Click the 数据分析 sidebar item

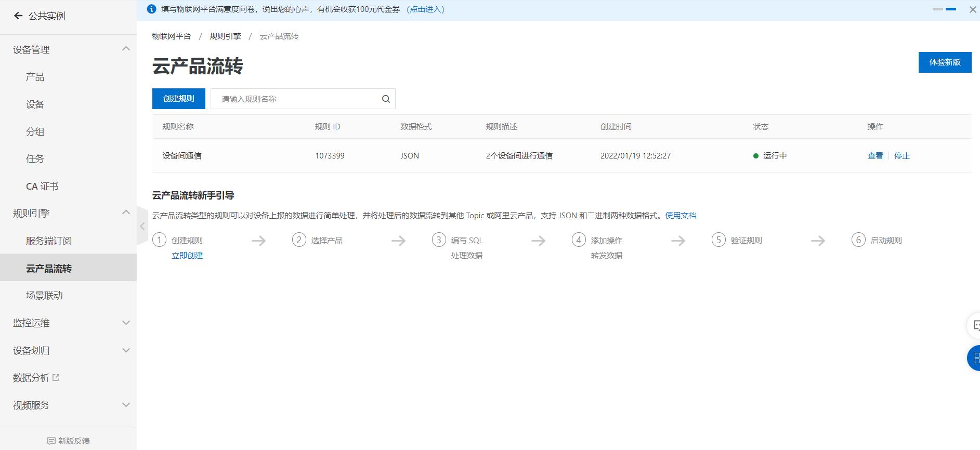click(31, 378)
